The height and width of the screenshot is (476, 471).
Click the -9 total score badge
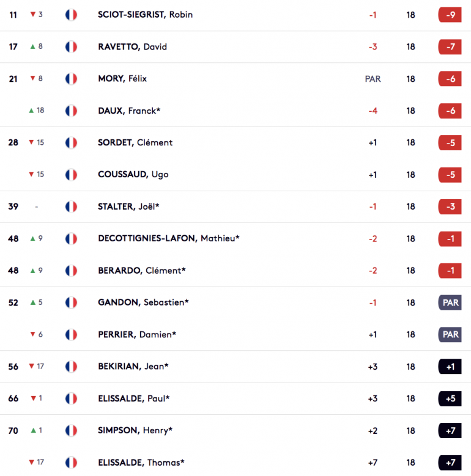pyautogui.click(x=450, y=15)
